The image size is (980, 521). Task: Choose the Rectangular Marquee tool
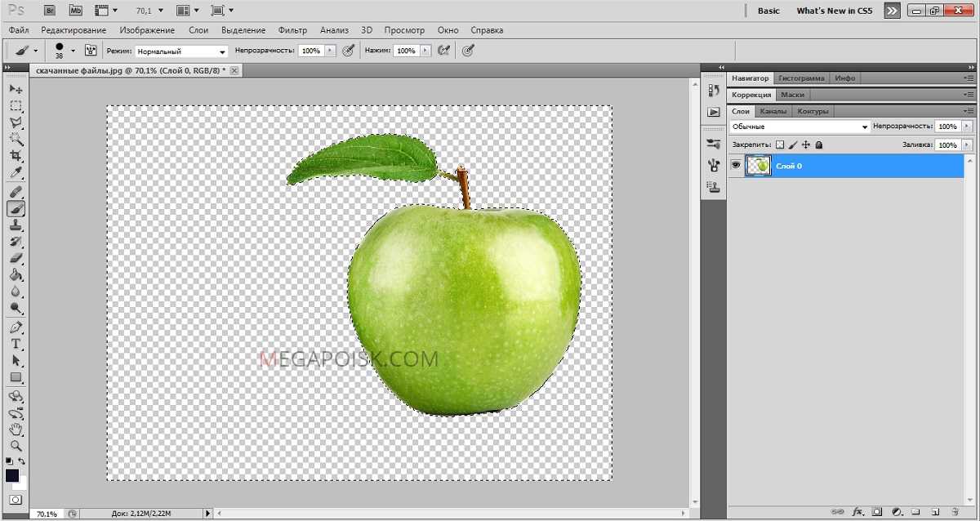pos(16,105)
